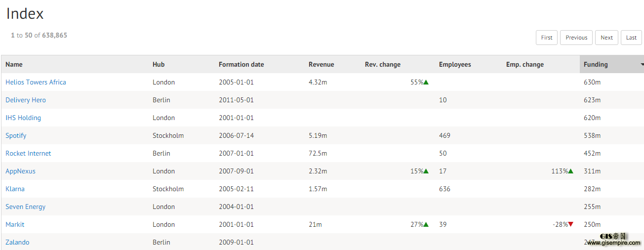This screenshot has width=644, height=250.
Task: Click green up arrow in Helios Towers row
Action: [x=426, y=82]
